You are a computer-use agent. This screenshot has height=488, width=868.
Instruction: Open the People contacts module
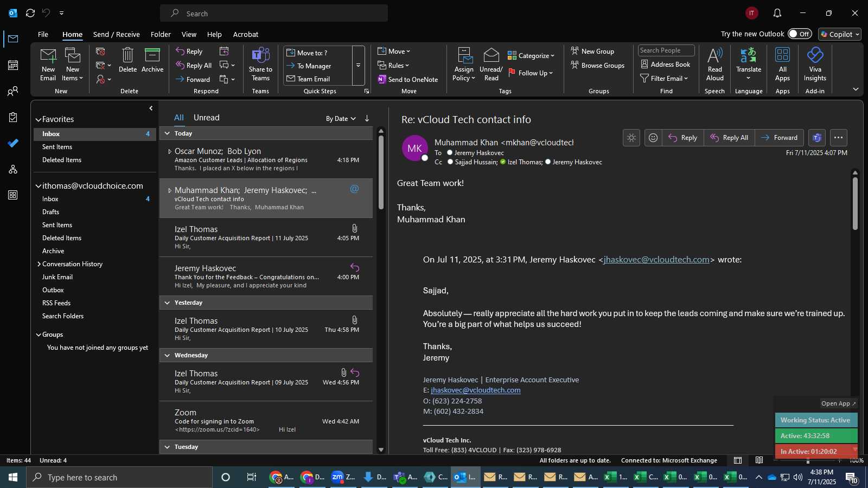tap(13, 91)
